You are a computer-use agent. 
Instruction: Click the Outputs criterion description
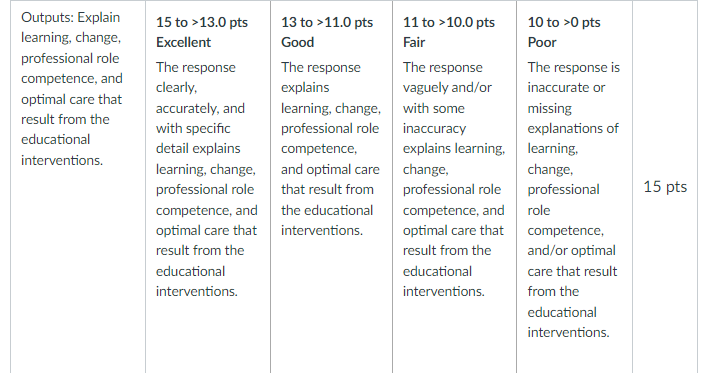coord(72,89)
